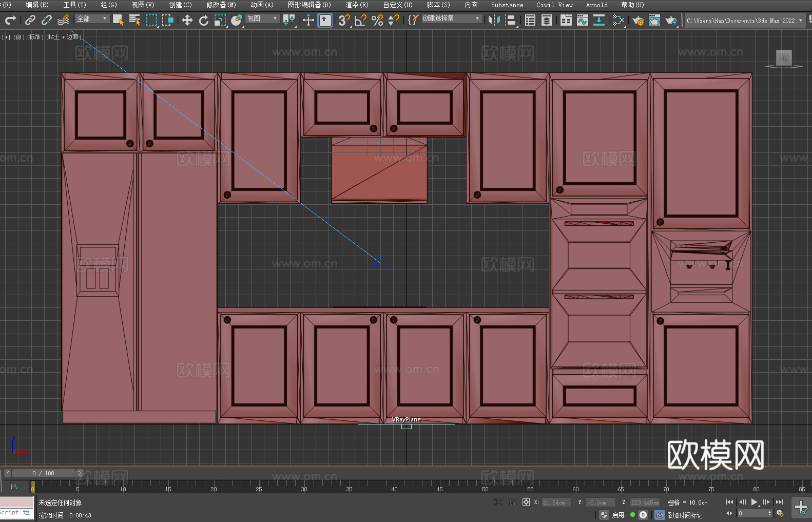Image resolution: width=812 pixels, height=522 pixels.
Task: Toggle Absolute/Offset transform mode icon
Action: 526,502
